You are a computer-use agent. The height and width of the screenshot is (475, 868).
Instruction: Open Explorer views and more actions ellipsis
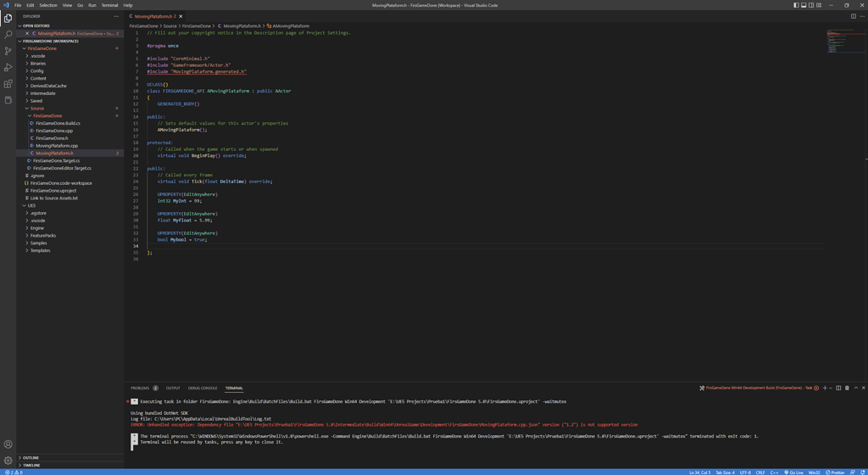coord(116,16)
